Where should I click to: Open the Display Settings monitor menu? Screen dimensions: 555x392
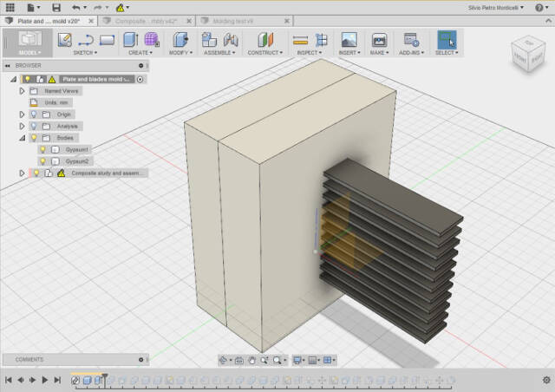(x=297, y=361)
